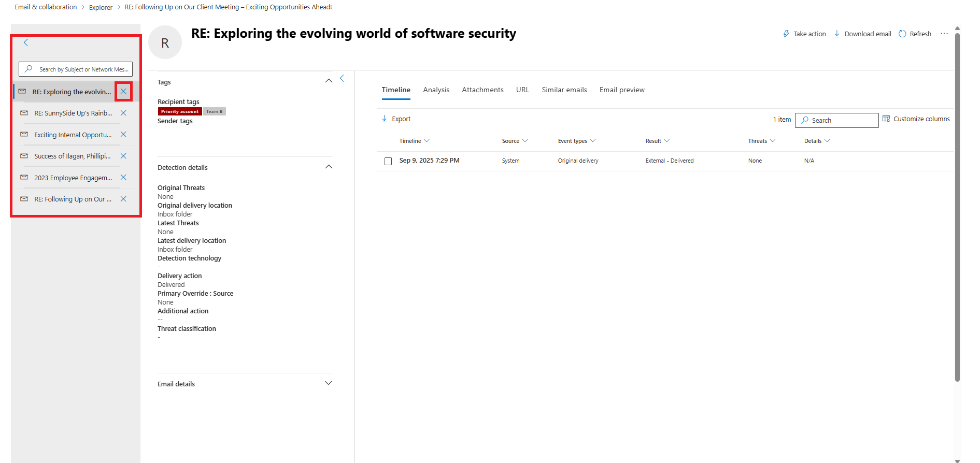Select the Sep 9, 2025 timeline row checkbox
Viewport: 980px width, 463px height.
click(388, 161)
